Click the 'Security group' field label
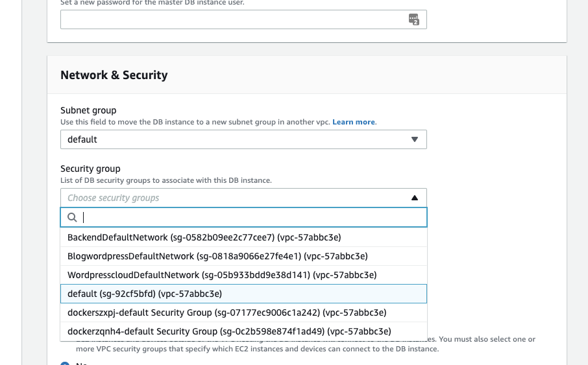 tap(90, 169)
